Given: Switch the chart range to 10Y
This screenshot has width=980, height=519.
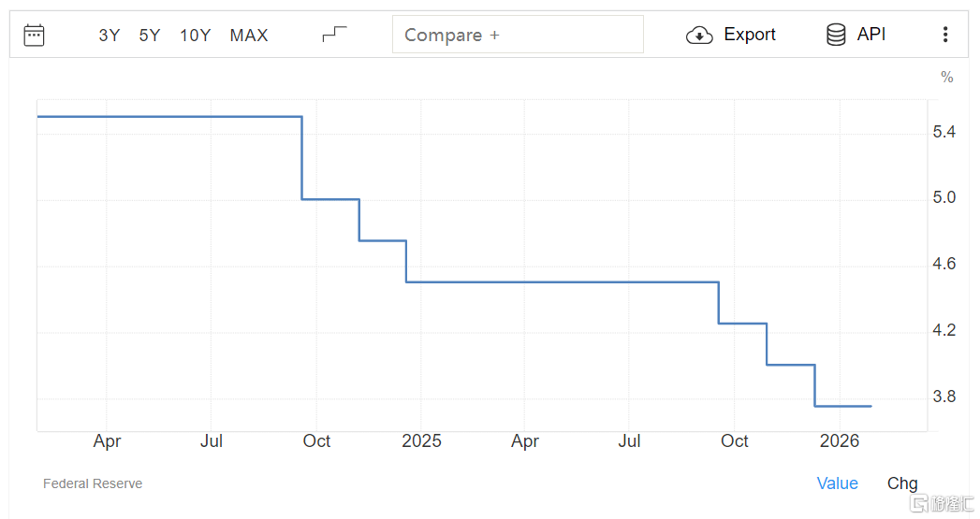Looking at the screenshot, I should [196, 36].
